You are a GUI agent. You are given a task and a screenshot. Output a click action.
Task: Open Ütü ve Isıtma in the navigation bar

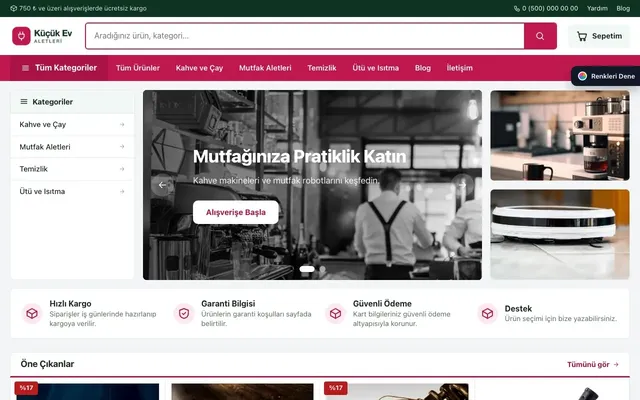point(376,68)
